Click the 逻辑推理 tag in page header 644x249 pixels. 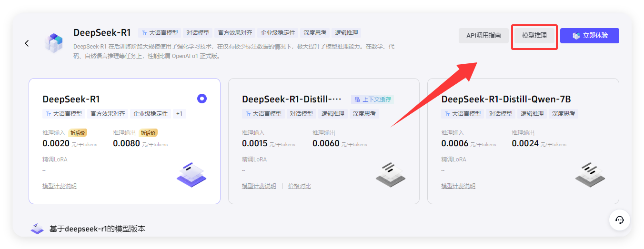coord(346,33)
